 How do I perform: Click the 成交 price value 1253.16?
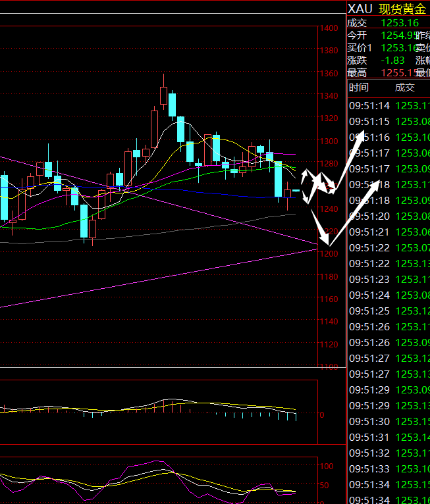pyautogui.click(x=394, y=23)
